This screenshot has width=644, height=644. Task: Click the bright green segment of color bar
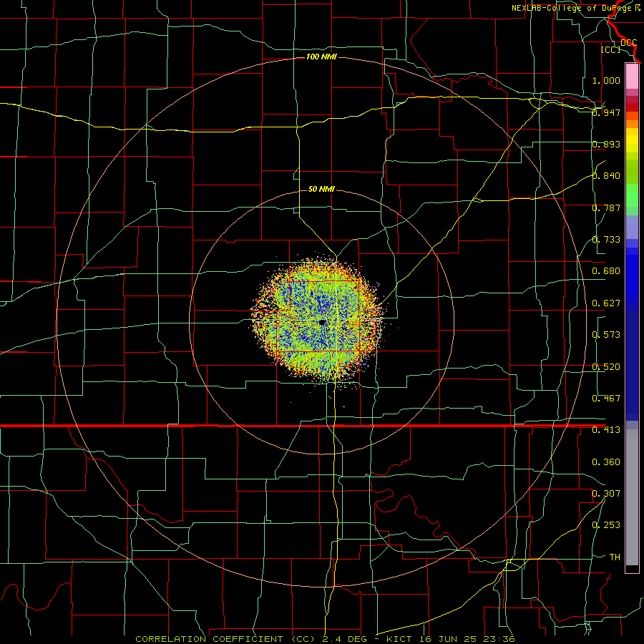[632, 195]
